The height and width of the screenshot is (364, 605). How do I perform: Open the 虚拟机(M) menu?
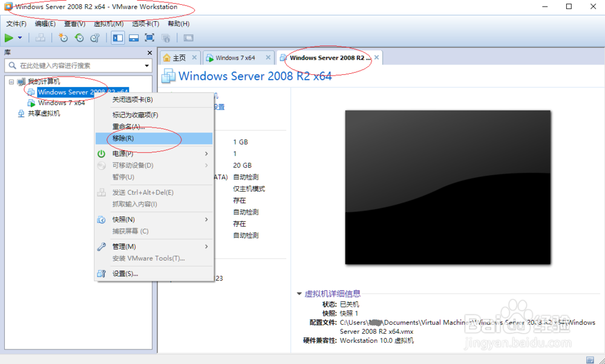pyautogui.click(x=108, y=24)
